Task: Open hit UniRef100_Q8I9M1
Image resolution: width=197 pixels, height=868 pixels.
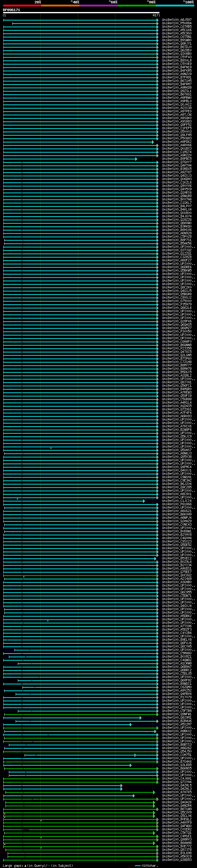Action: point(176,718)
